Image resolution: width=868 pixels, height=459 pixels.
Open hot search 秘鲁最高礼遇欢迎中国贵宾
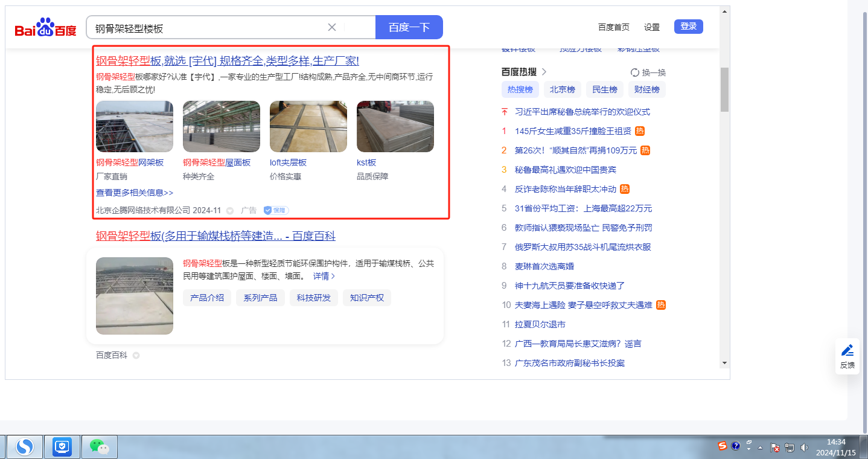coord(566,170)
